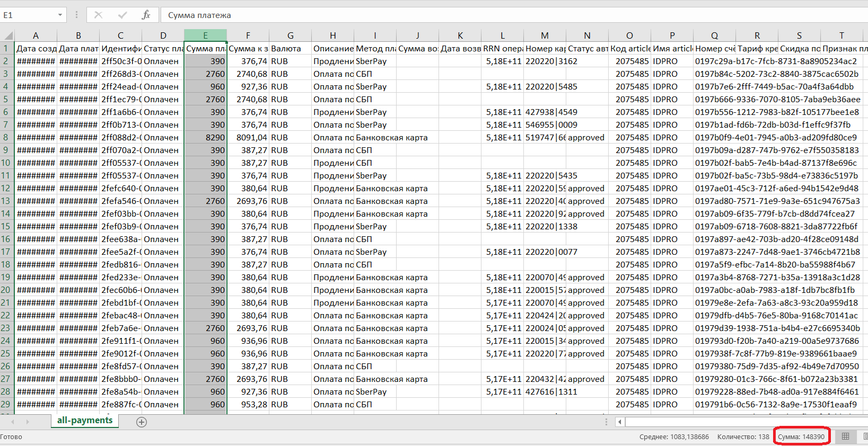Click the cell with value 8091,04
Image resolution: width=868 pixels, height=446 pixels.
(x=248, y=137)
